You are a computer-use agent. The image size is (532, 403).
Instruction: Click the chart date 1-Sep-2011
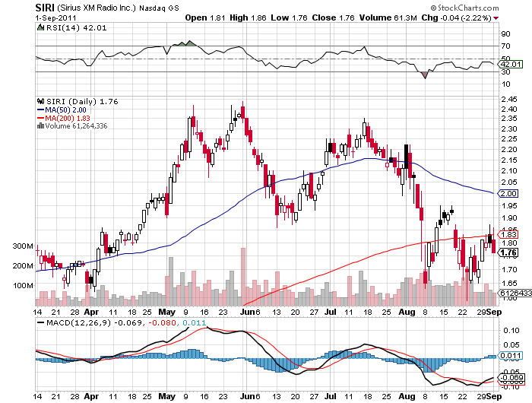click(x=56, y=18)
